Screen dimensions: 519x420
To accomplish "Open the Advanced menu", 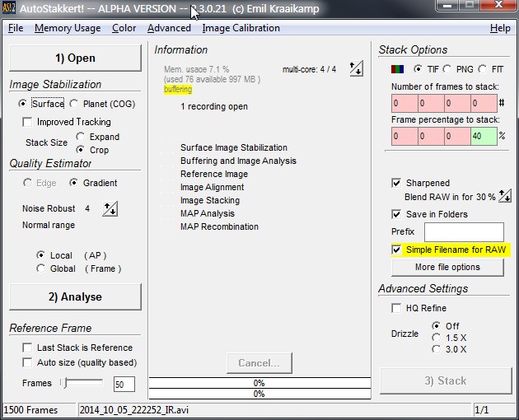I will coord(169,28).
